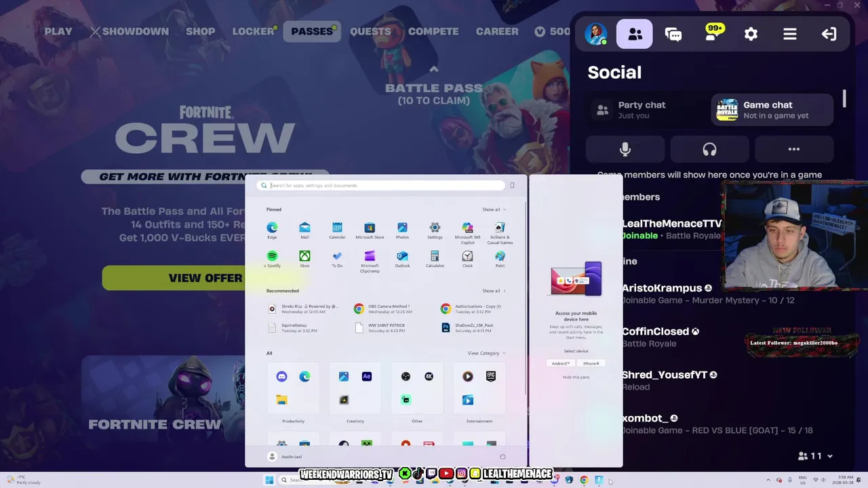This screenshot has height=488, width=868.
Task: Open the View: Category dropdown
Action: pyautogui.click(x=486, y=353)
